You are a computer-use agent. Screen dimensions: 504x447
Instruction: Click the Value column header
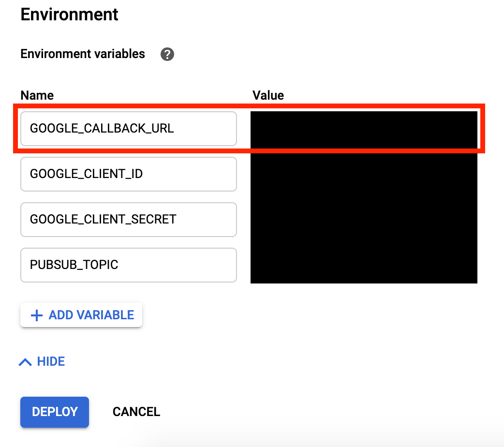click(x=268, y=95)
